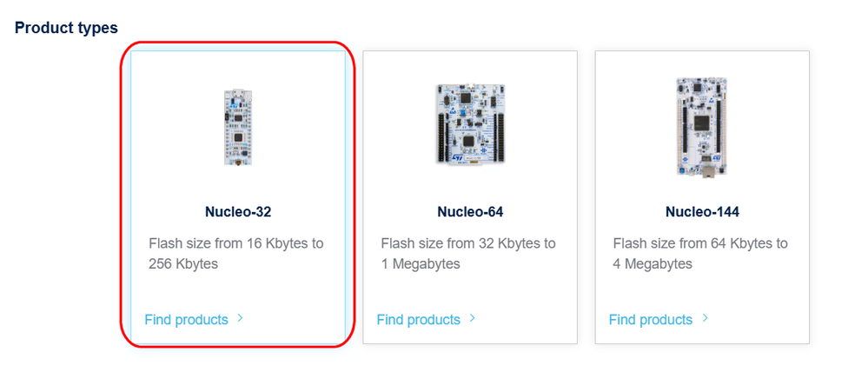Screen dimensions: 868x379
Task: Choose the Nucleo-144 product card
Action: (x=702, y=196)
